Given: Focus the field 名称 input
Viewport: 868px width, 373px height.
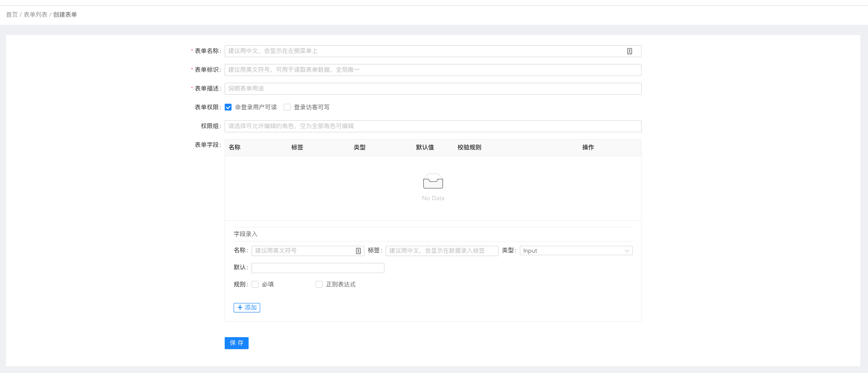Looking at the screenshot, I should (308, 251).
